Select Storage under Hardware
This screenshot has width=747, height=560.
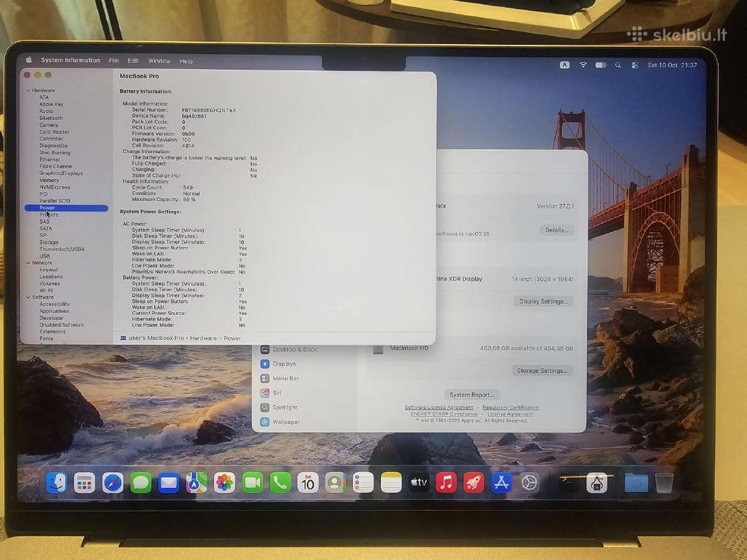pyautogui.click(x=49, y=243)
